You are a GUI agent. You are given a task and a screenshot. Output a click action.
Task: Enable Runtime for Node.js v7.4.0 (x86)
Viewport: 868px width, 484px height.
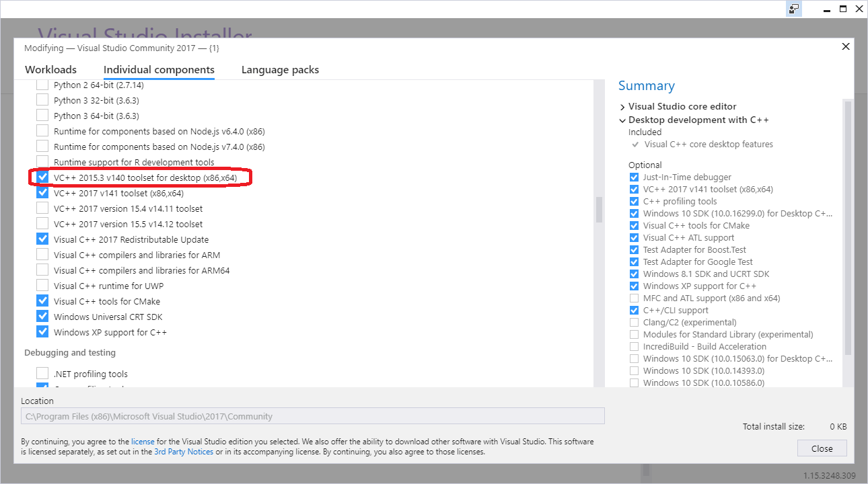pyautogui.click(x=42, y=147)
